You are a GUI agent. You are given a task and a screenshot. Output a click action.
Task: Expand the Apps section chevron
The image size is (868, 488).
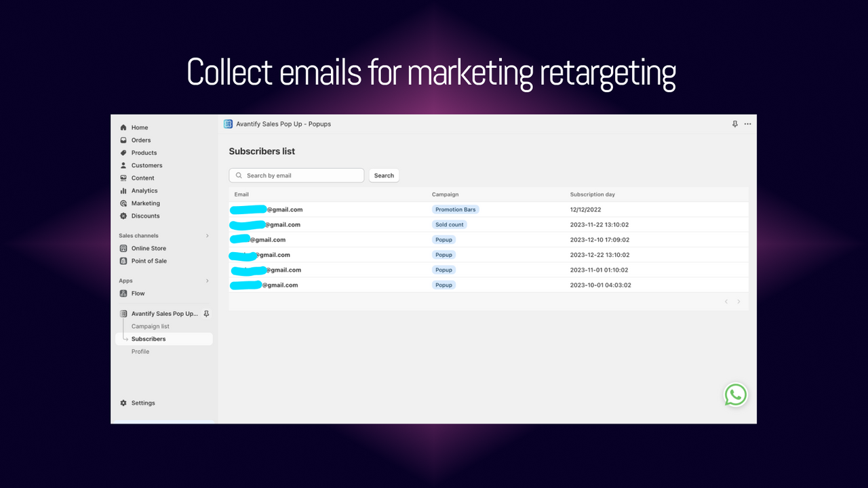(x=208, y=281)
